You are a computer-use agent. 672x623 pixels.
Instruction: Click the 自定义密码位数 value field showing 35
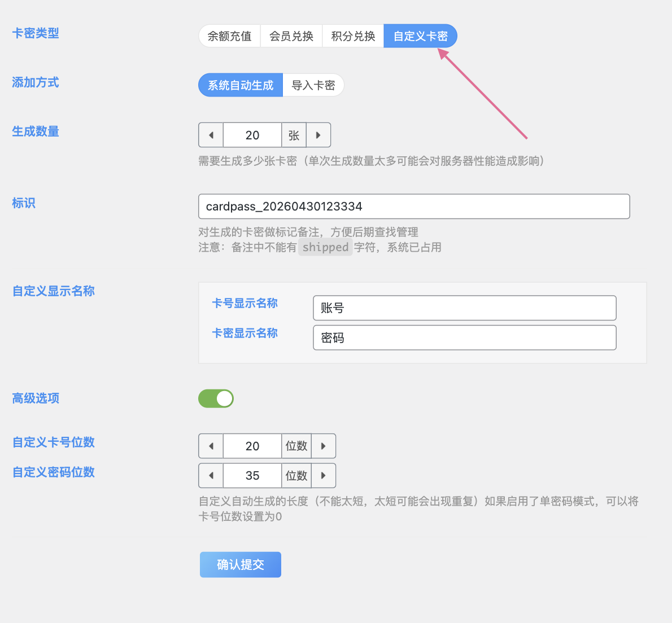[252, 476]
